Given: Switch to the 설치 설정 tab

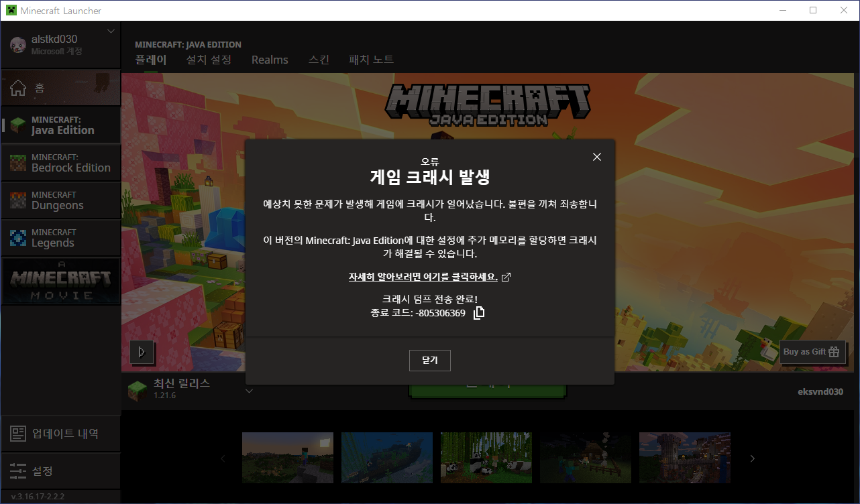Looking at the screenshot, I should point(209,60).
